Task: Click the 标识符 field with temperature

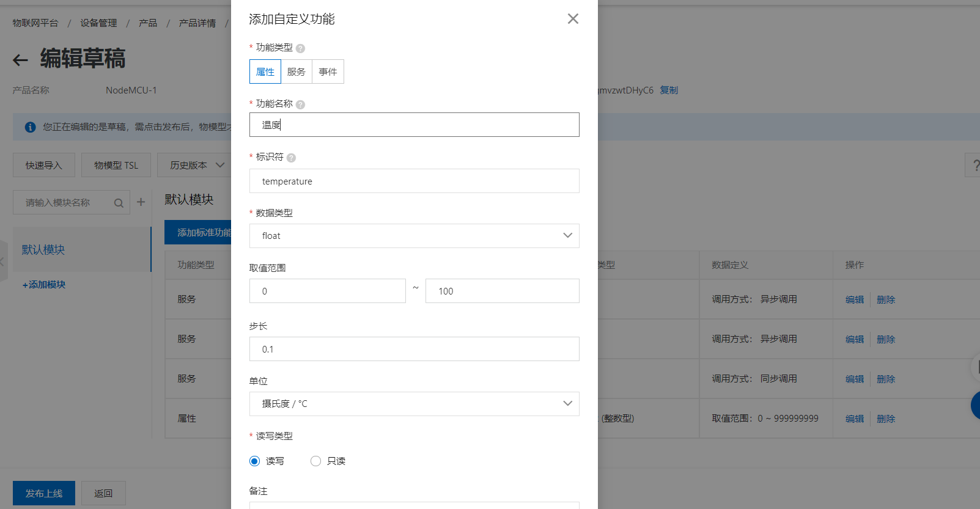Action: point(414,181)
